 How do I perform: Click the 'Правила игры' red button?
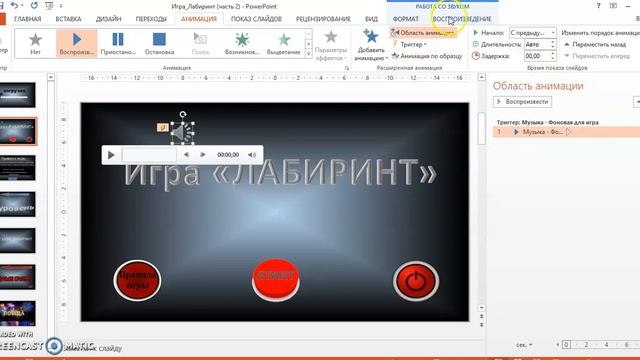coord(137,280)
